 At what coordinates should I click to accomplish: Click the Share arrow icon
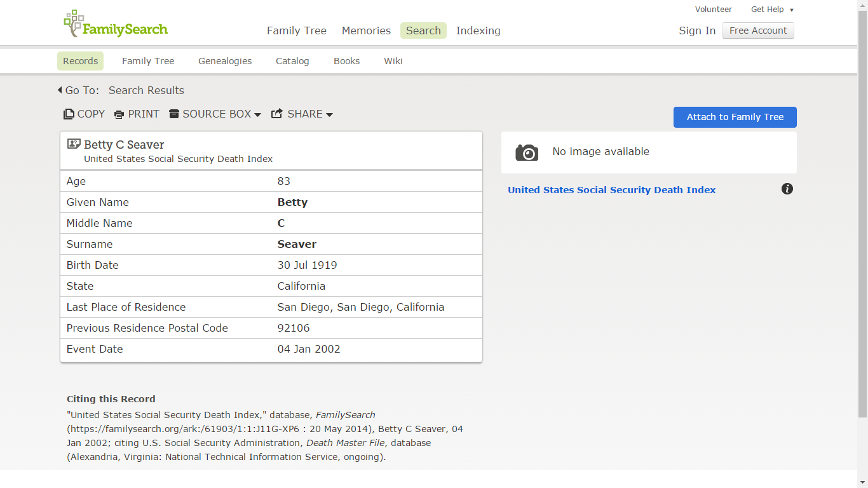pos(276,113)
